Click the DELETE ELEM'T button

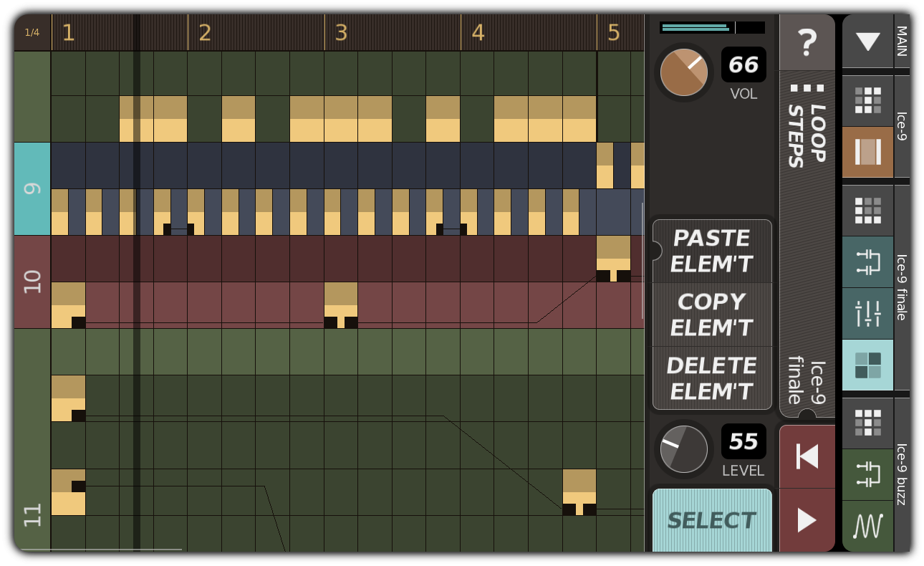coord(711,378)
